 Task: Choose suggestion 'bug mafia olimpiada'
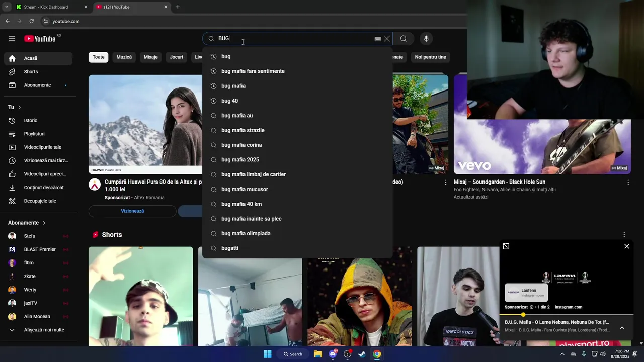297,234
